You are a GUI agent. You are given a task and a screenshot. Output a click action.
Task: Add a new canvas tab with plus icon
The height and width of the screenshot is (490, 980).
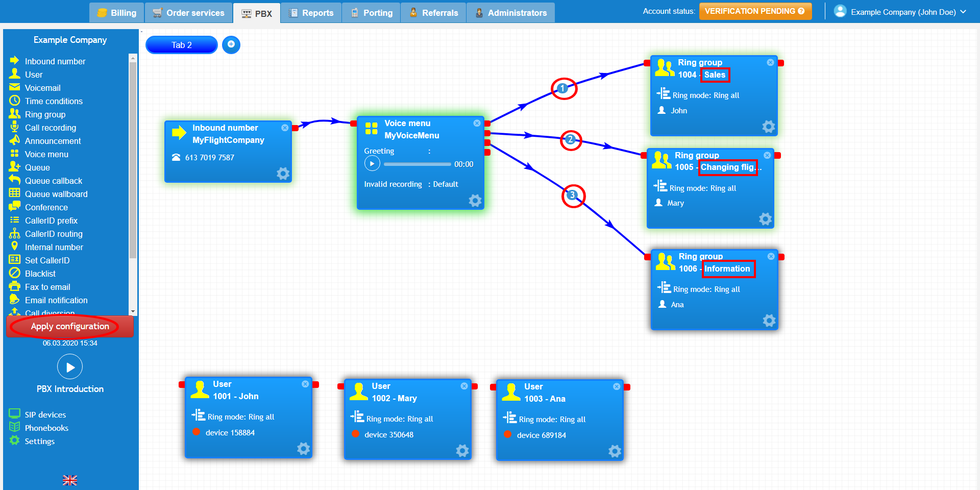[231, 44]
